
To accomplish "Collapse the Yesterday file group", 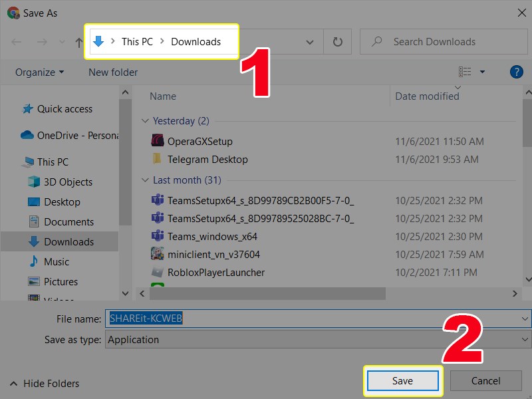I will coord(146,121).
